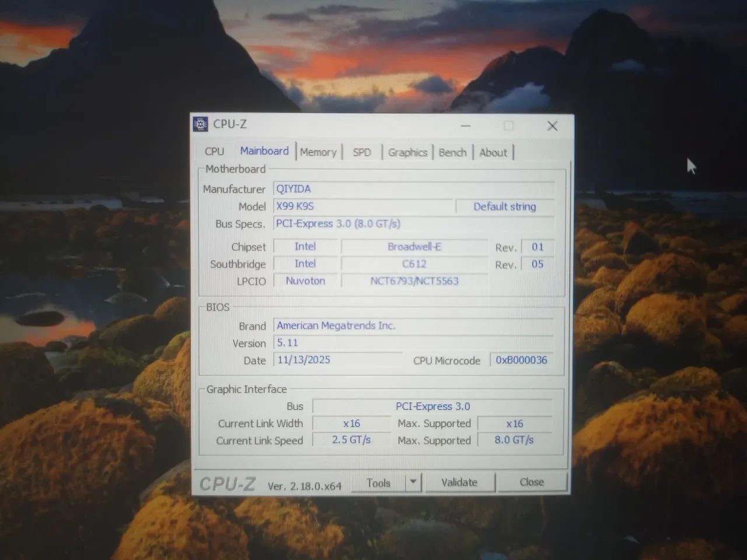
Task: Select the Mainboard tab
Action: [x=264, y=151]
